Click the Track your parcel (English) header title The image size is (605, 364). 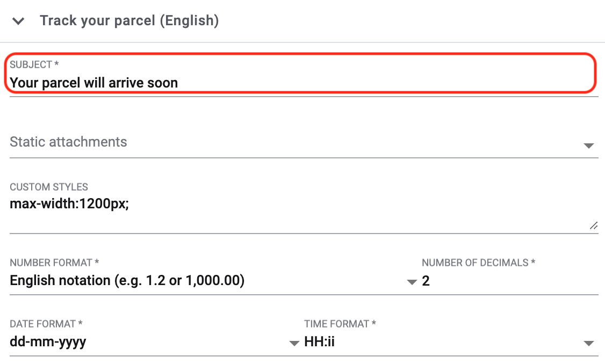coord(129,21)
